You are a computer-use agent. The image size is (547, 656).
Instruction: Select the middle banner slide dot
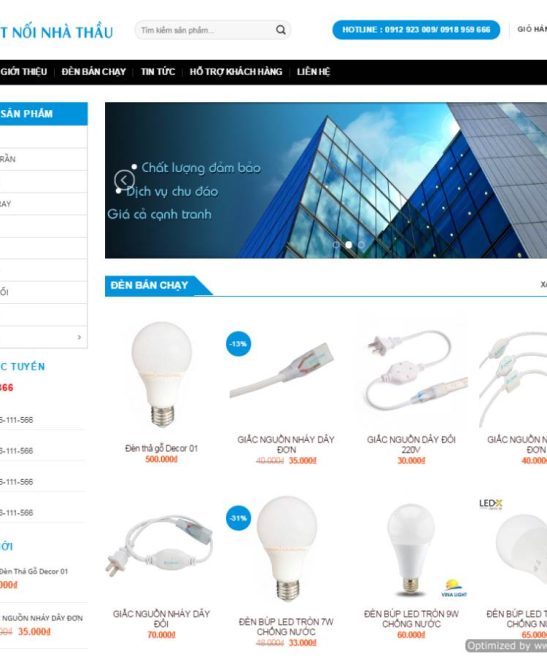click(x=349, y=245)
